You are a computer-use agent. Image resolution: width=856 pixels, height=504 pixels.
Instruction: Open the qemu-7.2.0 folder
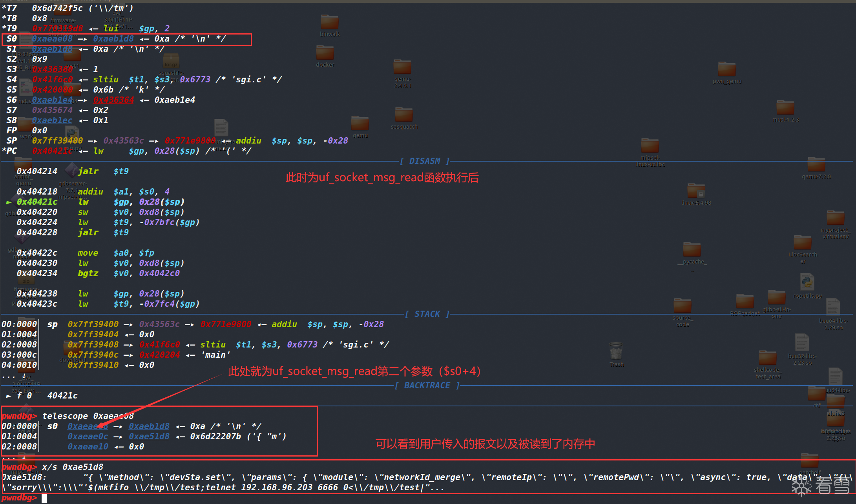click(816, 164)
